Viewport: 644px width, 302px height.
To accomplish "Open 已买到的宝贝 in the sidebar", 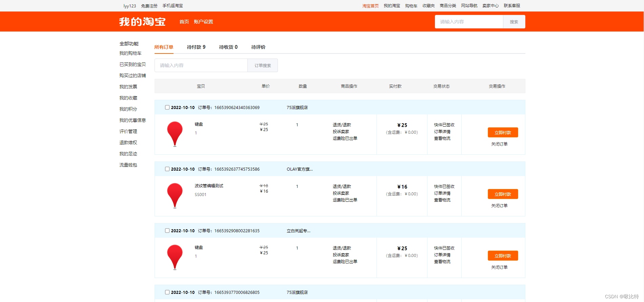I will 133,64.
